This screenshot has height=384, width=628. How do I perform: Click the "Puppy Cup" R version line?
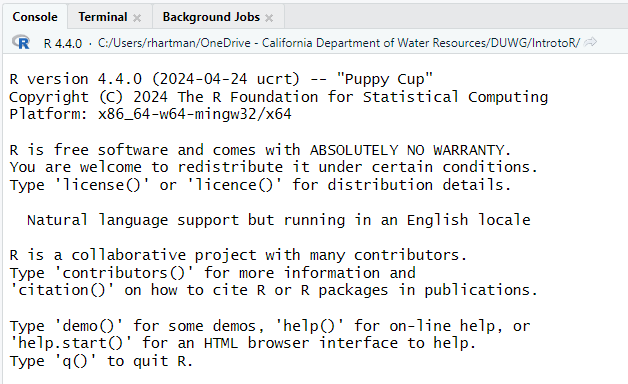tap(221, 79)
